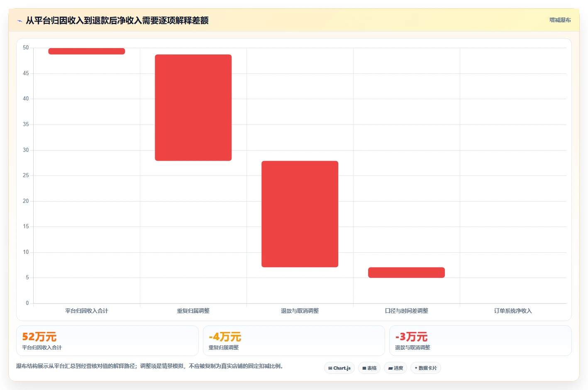Click the 增减瀑布 badge in the header

[x=560, y=20]
